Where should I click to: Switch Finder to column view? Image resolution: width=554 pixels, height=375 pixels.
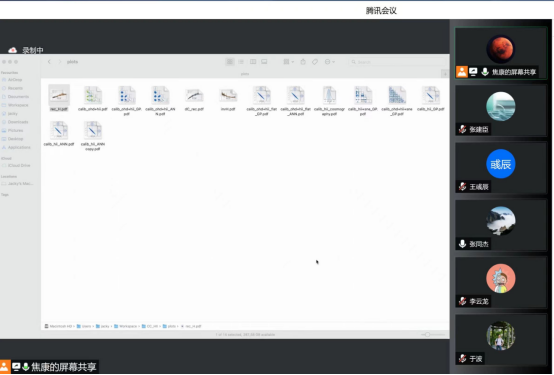pyautogui.click(x=253, y=62)
